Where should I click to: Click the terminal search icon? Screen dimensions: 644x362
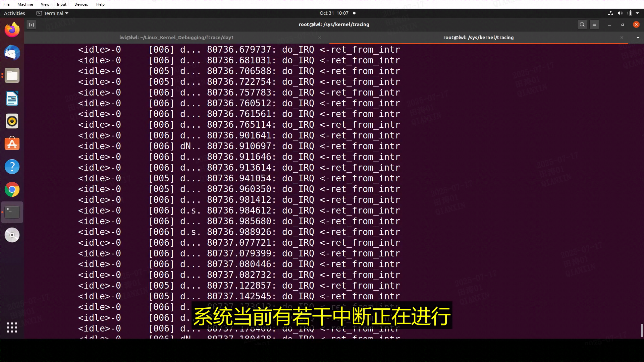(x=582, y=24)
